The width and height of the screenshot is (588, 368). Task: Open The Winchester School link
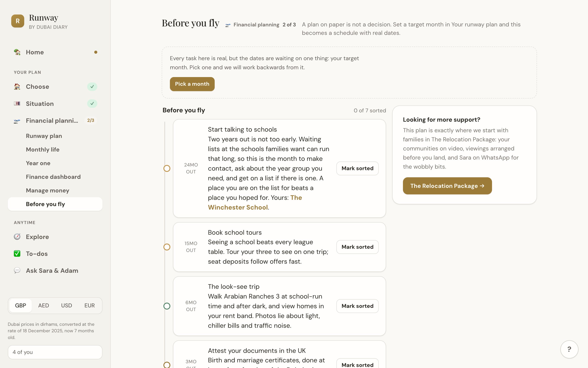255,202
